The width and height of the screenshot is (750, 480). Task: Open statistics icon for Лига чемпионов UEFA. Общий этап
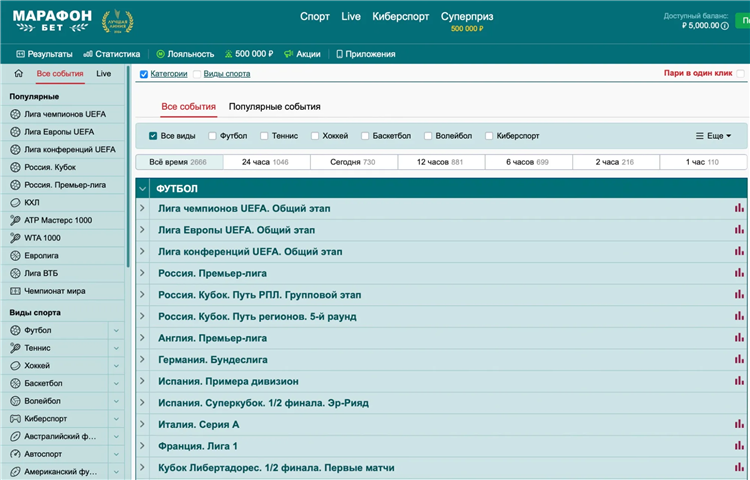point(739,208)
